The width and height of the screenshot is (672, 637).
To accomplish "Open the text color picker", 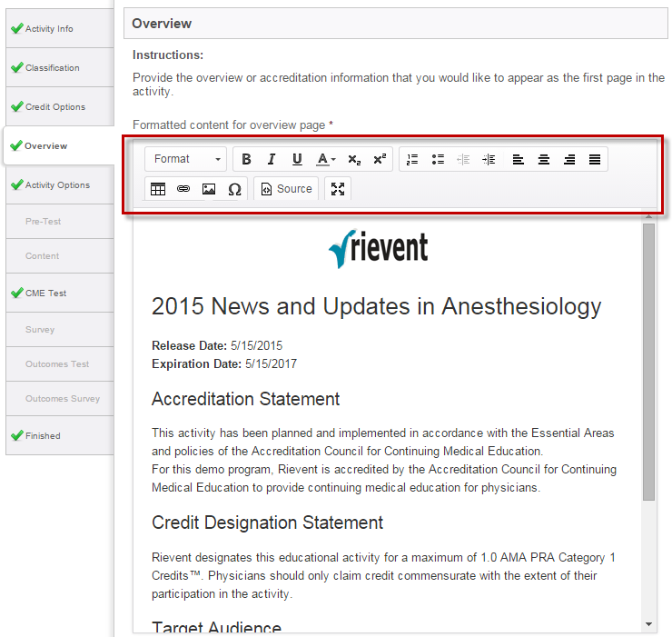I will [x=326, y=159].
